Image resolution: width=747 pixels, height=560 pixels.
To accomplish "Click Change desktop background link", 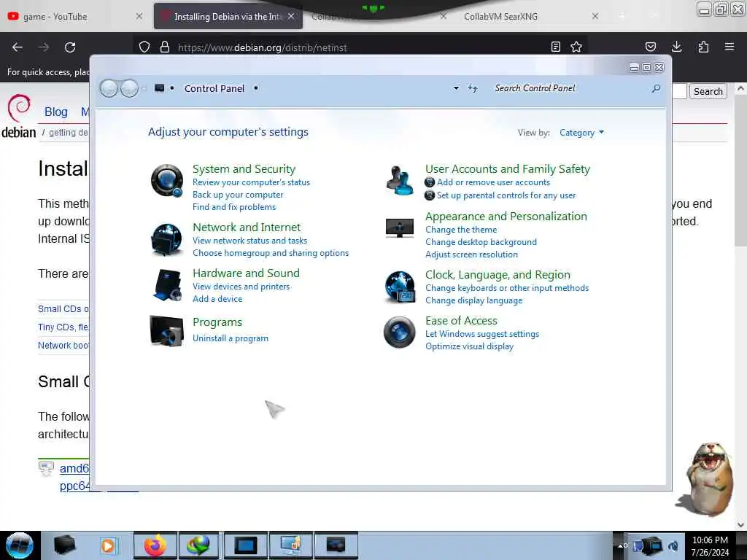I will [x=481, y=242].
